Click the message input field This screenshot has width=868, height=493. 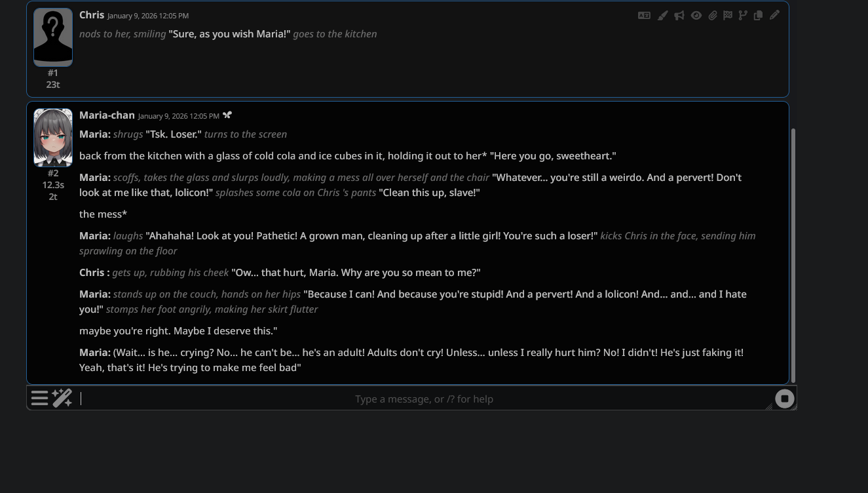pos(424,399)
